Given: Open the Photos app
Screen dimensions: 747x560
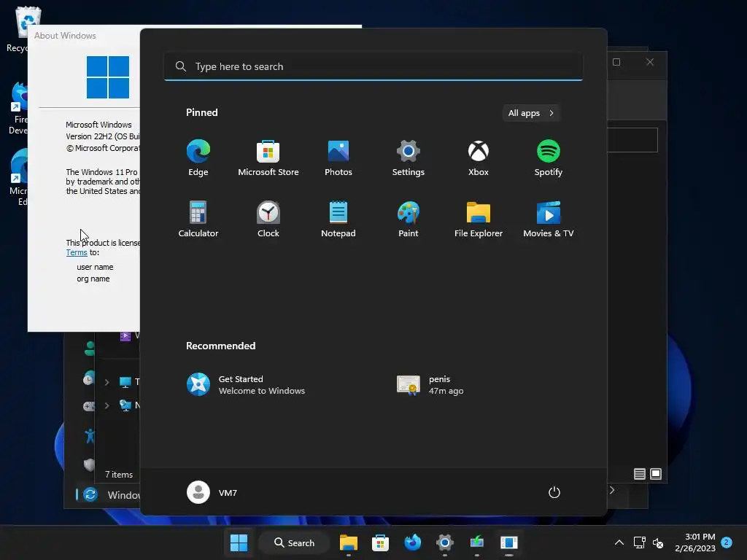Looking at the screenshot, I should [338, 158].
